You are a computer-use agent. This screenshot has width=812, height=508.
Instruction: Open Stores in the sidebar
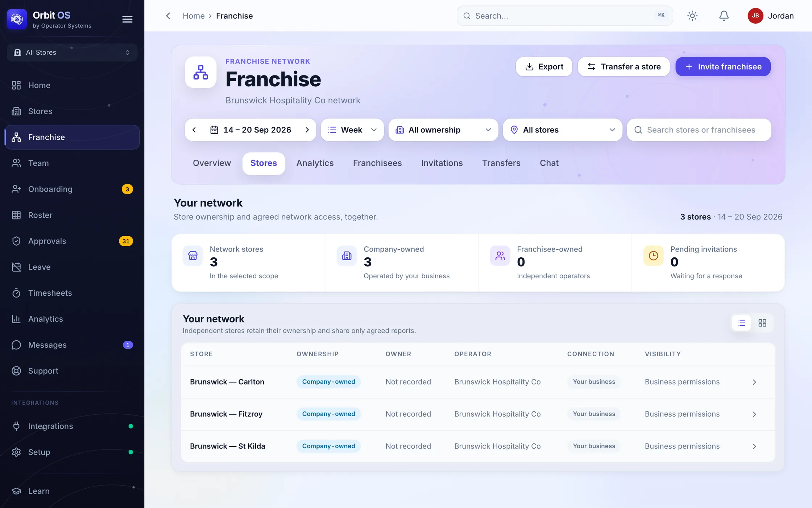pos(72,111)
